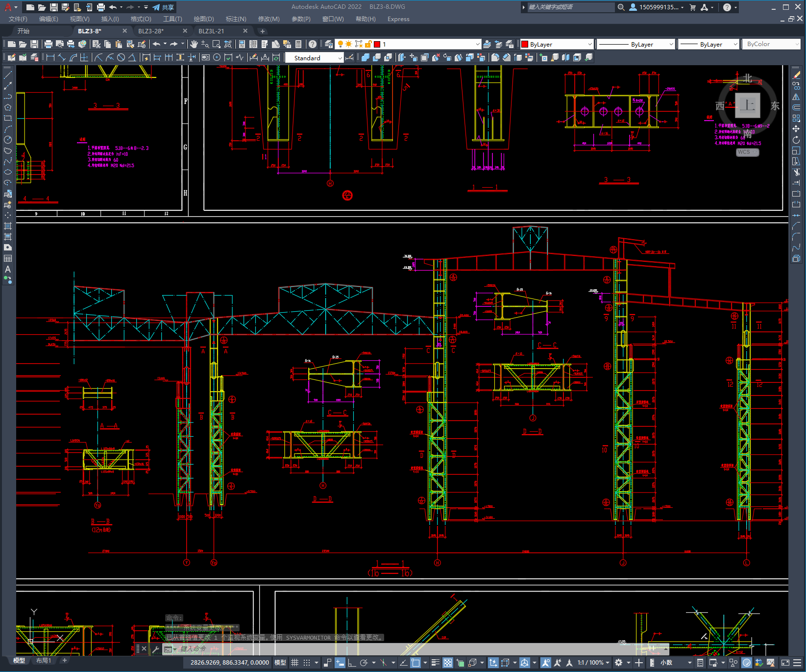
Task: Click the Linear dimension tool
Action: (x=50, y=58)
